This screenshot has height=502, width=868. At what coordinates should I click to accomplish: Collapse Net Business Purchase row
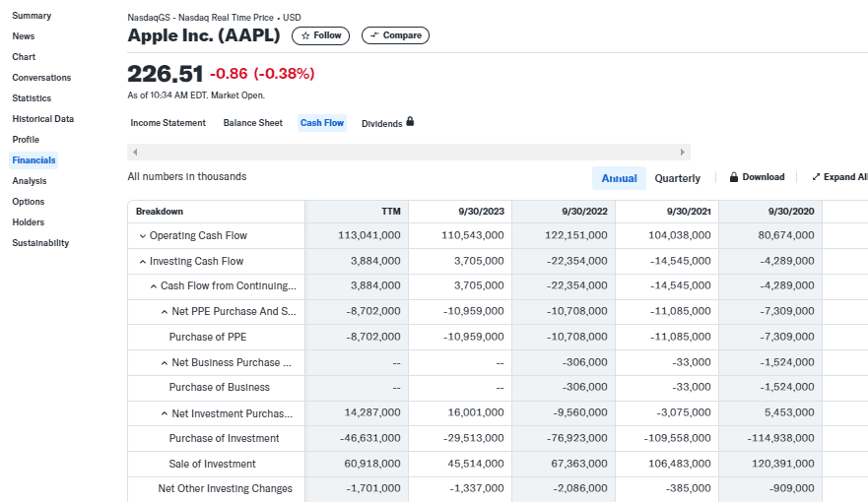coord(165,363)
